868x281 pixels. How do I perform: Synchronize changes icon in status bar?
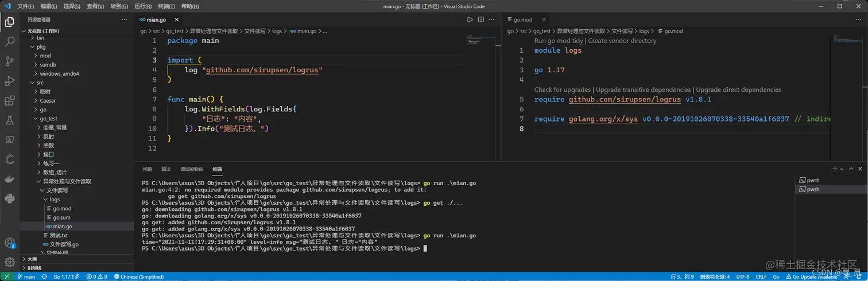pos(45,276)
